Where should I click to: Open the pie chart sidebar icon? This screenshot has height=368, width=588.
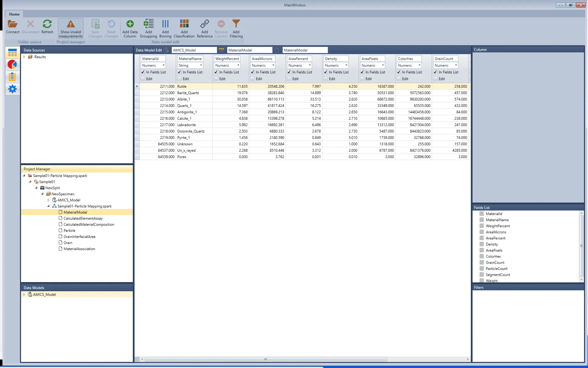12,65
